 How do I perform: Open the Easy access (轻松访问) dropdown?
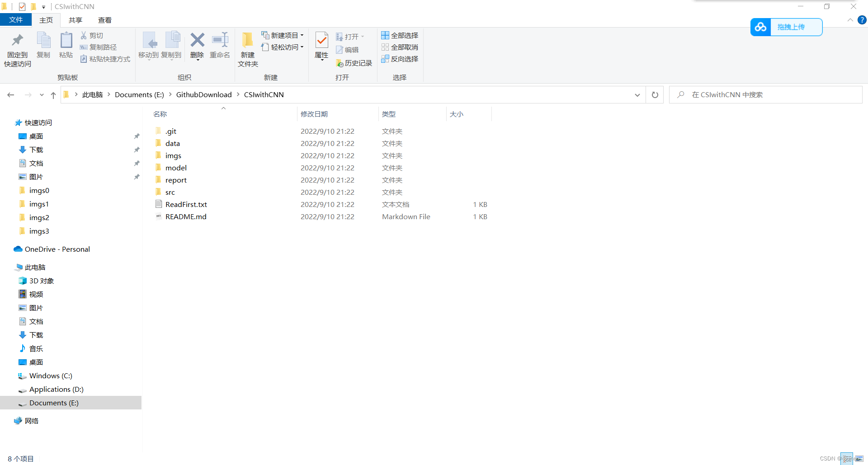coord(283,47)
